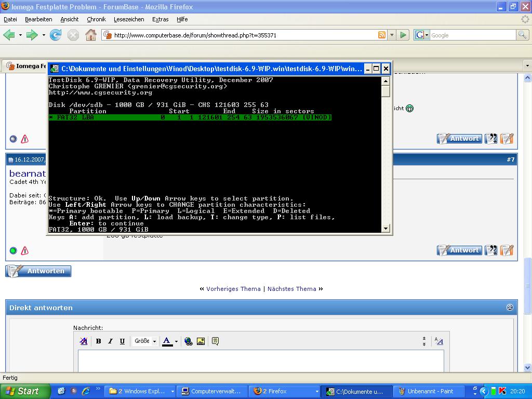532x399 pixels.
Task: Open back button history dropdown arrow
Action: click(20, 35)
